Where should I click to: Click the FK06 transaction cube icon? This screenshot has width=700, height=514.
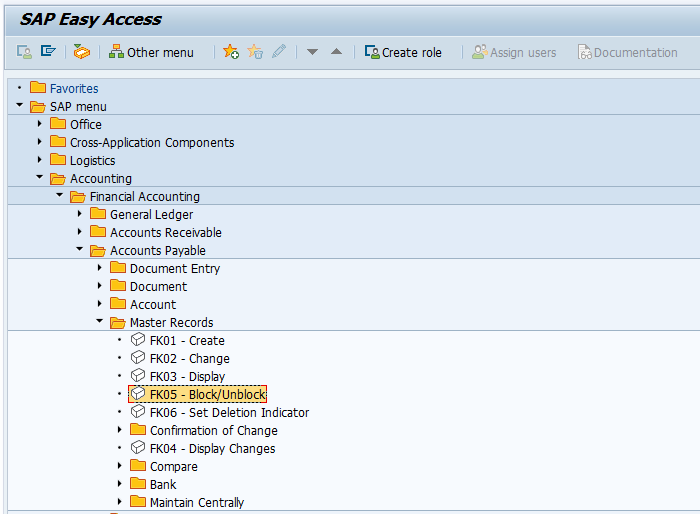(138, 411)
